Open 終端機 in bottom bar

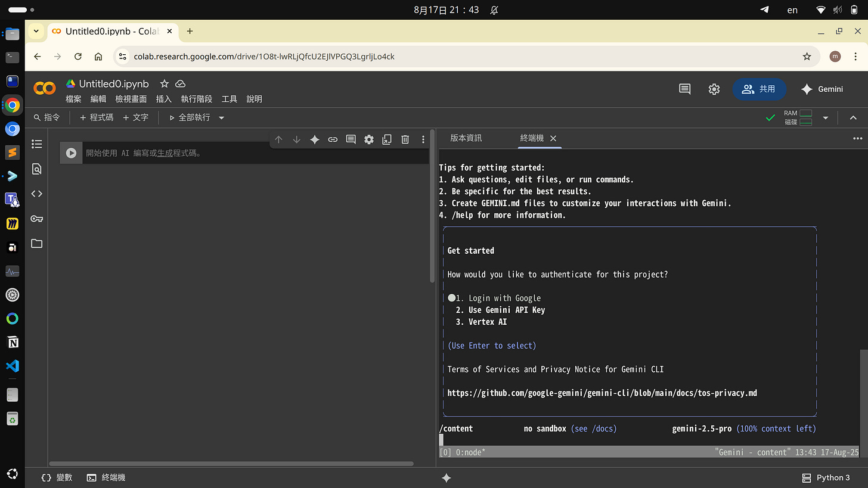[x=106, y=478]
